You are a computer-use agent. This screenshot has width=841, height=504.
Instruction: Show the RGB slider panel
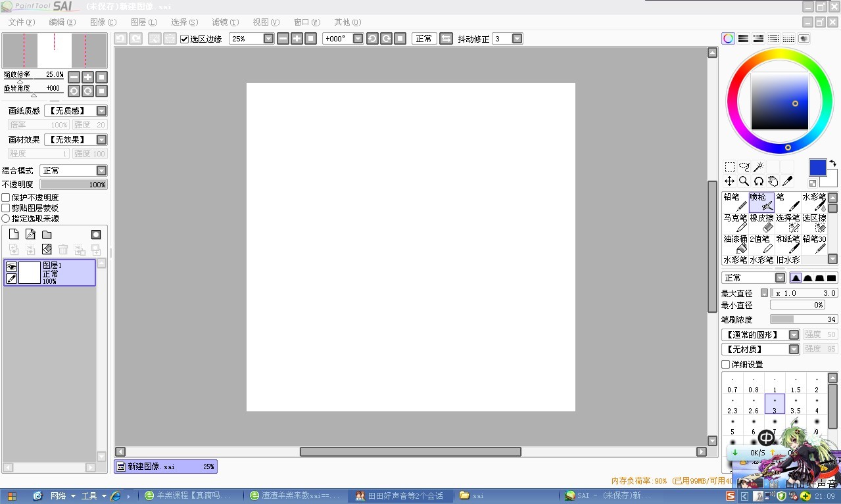coord(743,39)
